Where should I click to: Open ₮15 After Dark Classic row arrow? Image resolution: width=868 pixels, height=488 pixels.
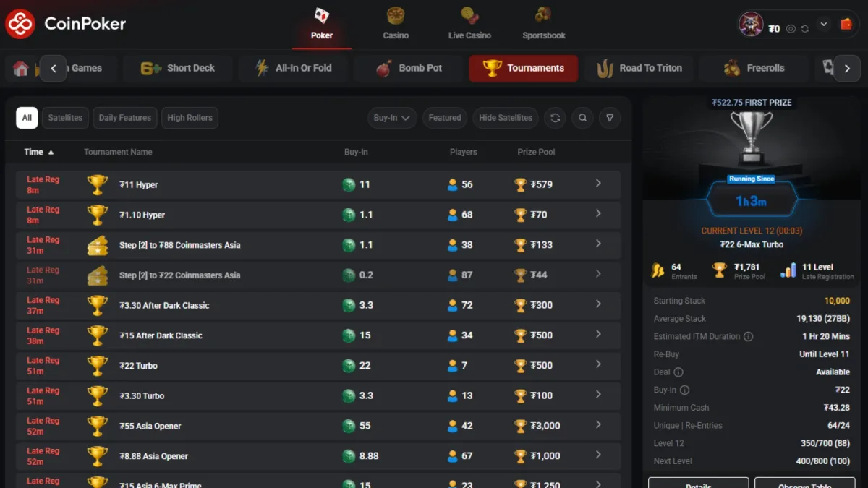pyautogui.click(x=598, y=335)
